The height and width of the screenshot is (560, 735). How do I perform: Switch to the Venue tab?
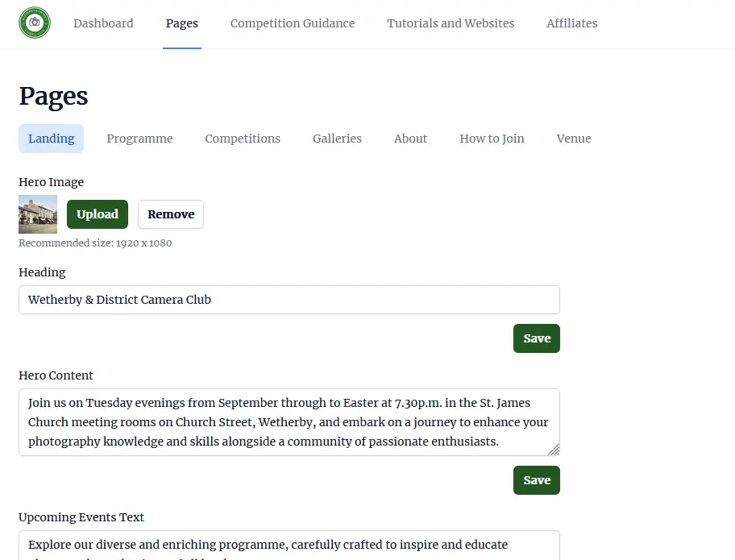pyautogui.click(x=574, y=139)
